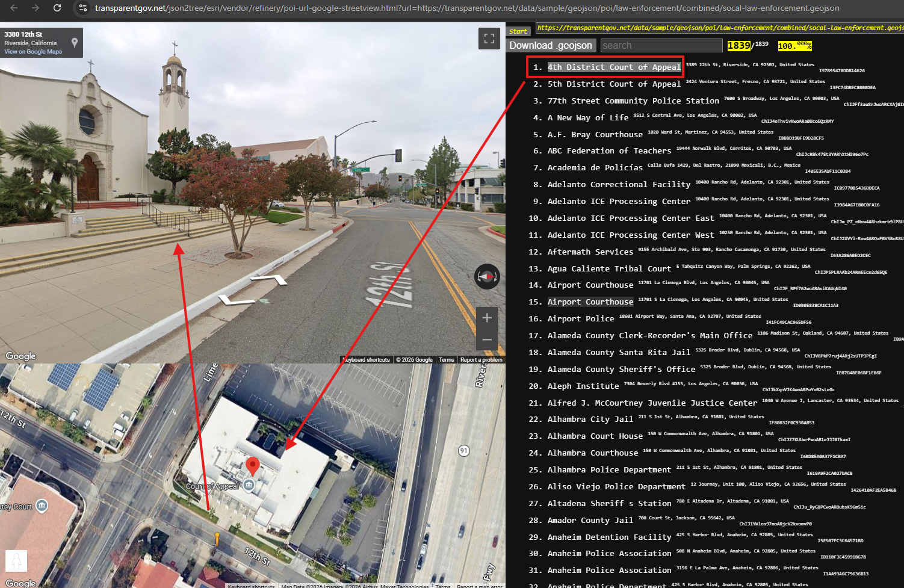This screenshot has height=588, width=904.
Task: Select 77th Street Community Police Station
Action: tap(633, 101)
